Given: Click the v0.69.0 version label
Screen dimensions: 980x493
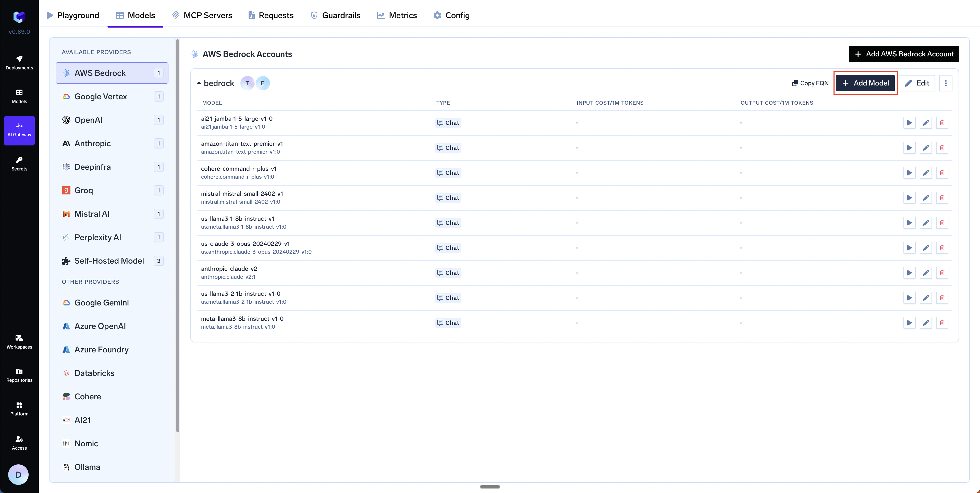Looking at the screenshot, I should 19,32.
